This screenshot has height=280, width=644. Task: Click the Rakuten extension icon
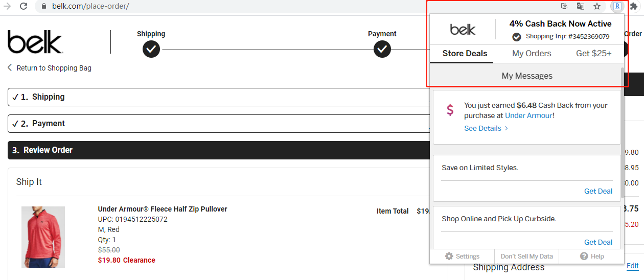(x=617, y=6)
